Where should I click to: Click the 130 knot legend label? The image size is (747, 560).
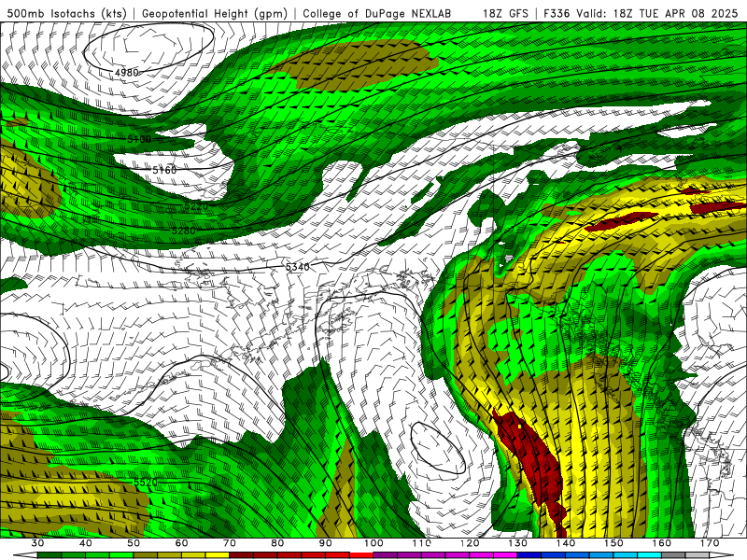(x=518, y=543)
